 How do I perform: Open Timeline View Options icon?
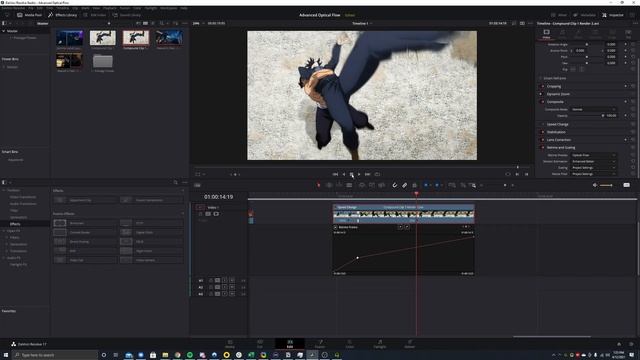pyautogui.click(x=197, y=185)
